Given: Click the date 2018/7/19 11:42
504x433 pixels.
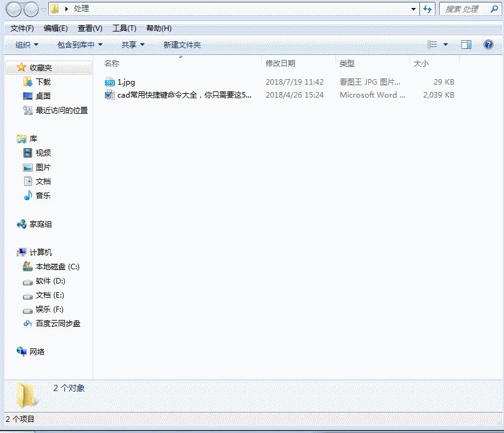Looking at the screenshot, I should [295, 82].
